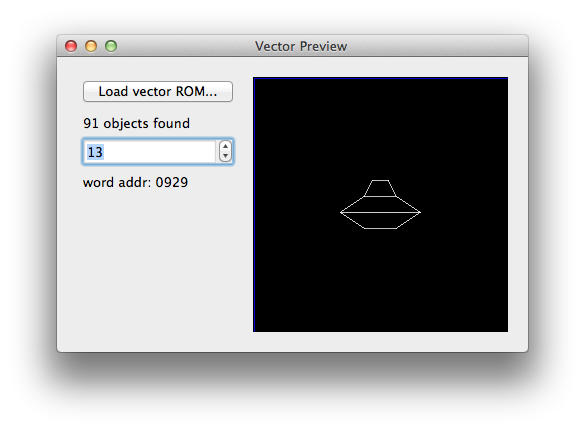Click the highlighted 13 text
This screenshot has height=431, width=585.
pos(95,152)
